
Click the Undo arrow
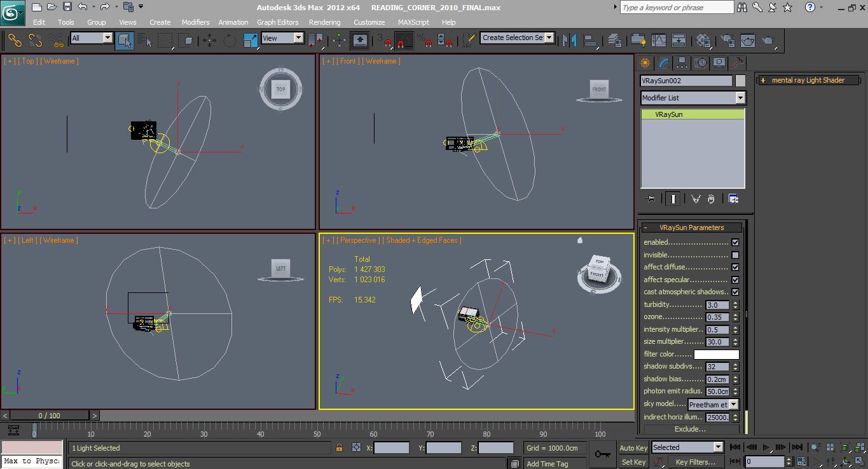[83, 7]
